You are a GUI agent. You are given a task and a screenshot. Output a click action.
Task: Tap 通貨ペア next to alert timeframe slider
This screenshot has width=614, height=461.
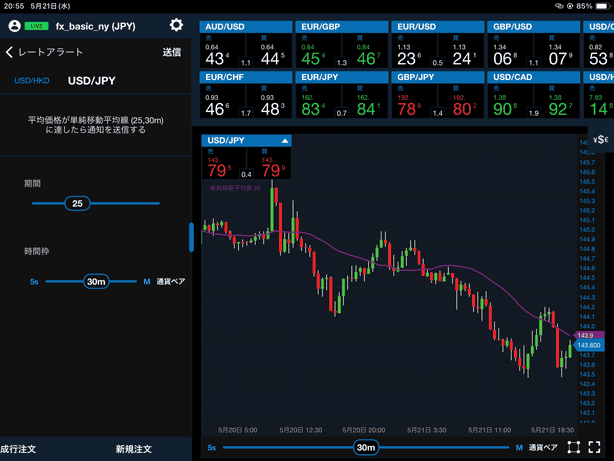[x=171, y=281]
